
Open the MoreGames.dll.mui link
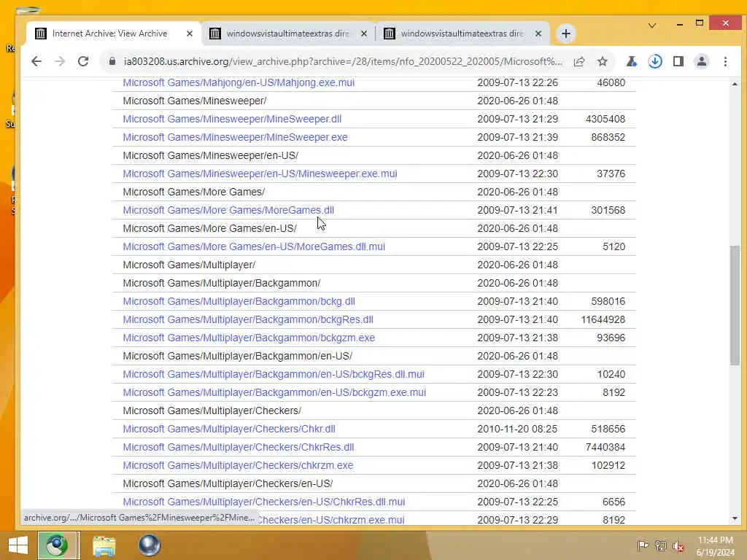[x=254, y=246]
